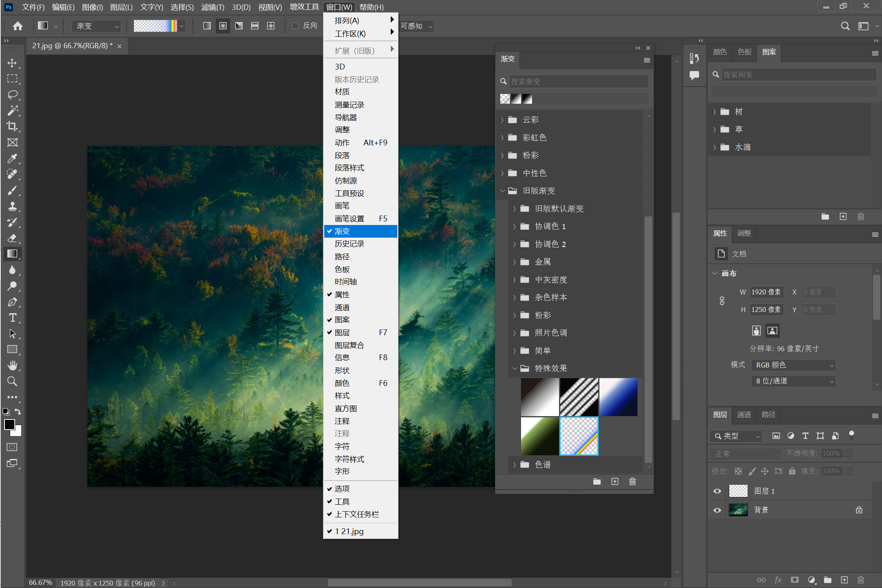Expand the 金属 gradient folder
This screenshot has width=882, height=588.
pyautogui.click(x=514, y=262)
